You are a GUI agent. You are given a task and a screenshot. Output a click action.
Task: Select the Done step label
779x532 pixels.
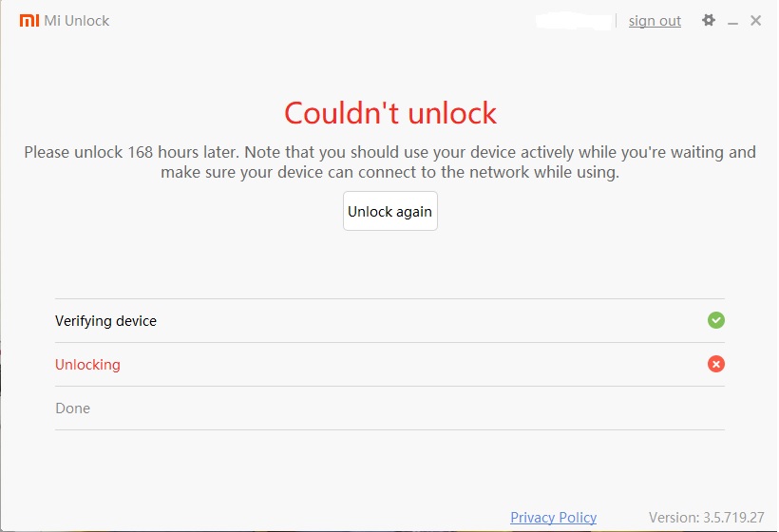pyautogui.click(x=72, y=408)
